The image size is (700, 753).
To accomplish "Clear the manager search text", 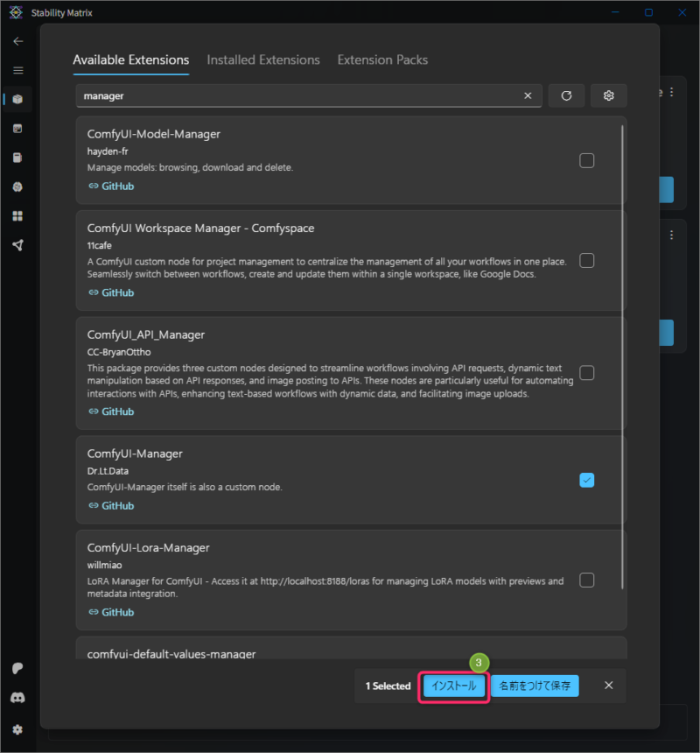I will [528, 95].
